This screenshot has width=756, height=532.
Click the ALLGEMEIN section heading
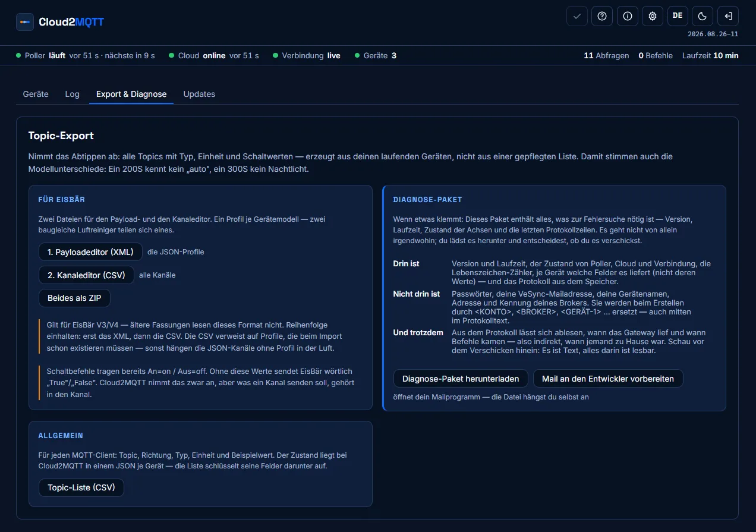coord(61,436)
